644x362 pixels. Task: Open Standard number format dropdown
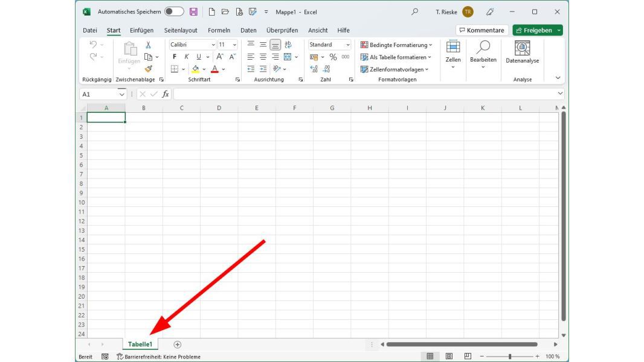348,45
